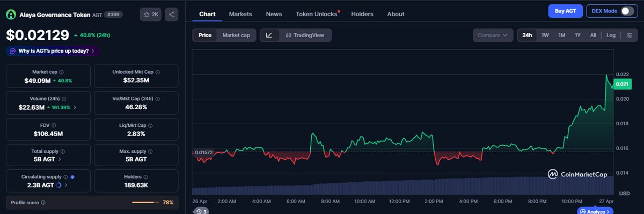
Task: Show Total supply info icon
Action: click(63, 152)
